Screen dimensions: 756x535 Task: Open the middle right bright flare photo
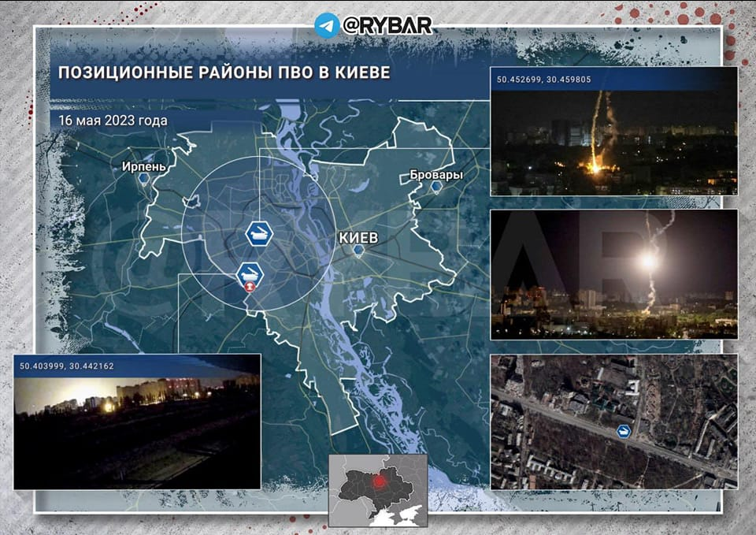pyautogui.click(x=613, y=273)
